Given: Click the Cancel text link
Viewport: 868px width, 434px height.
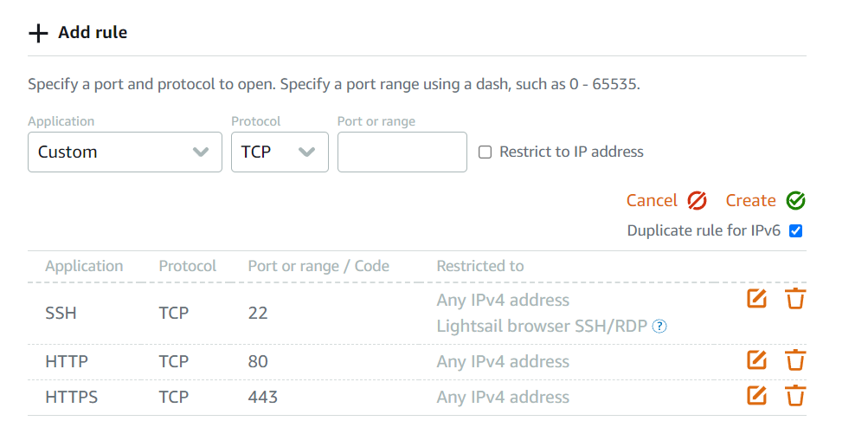Looking at the screenshot, I should tap(652, 201).
